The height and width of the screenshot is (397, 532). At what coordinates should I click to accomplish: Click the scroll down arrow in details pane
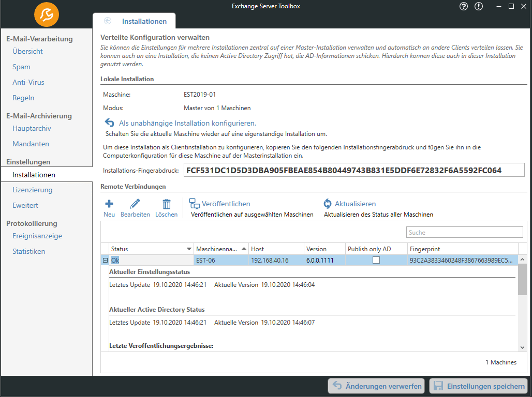point(523,347)
